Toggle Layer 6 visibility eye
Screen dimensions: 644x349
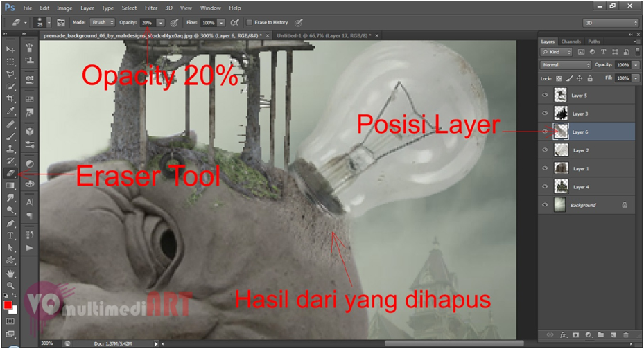point(545,132)
